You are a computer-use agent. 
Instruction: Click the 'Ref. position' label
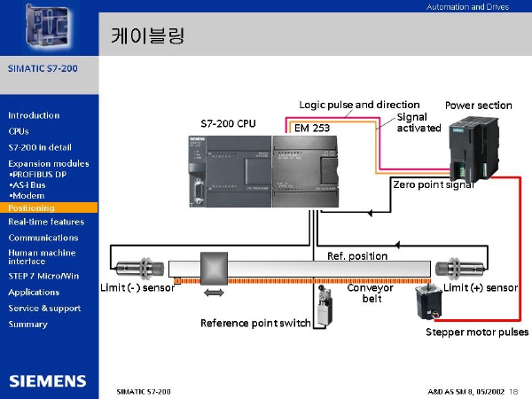357,256
